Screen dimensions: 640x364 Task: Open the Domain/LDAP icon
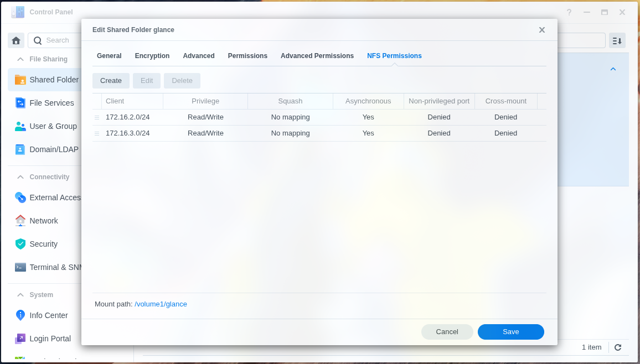[x=20, y=149]
